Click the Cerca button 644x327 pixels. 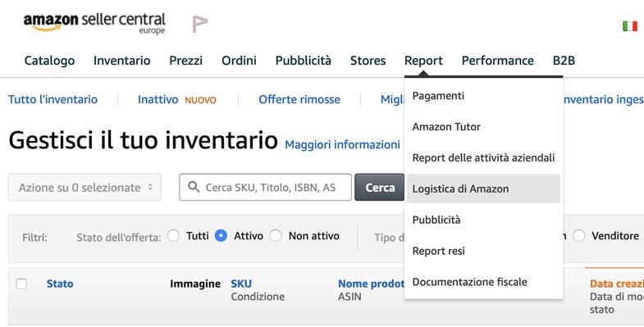click(380, 187)
